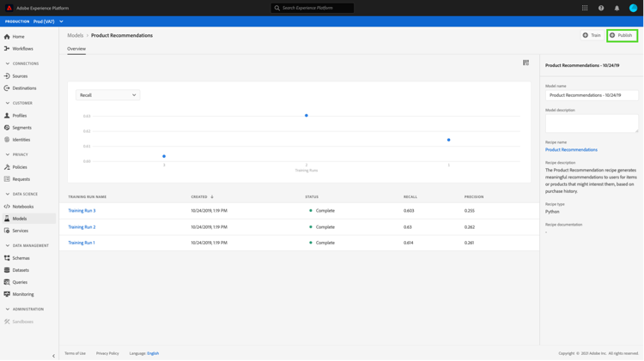The width and height of the screenshot is (644, 361).
Task: Select the Overview tab
Action: point(76,49)
